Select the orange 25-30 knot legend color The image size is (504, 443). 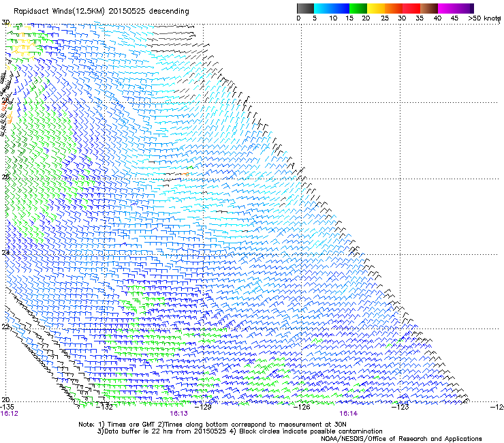click(x=394, y=8)
